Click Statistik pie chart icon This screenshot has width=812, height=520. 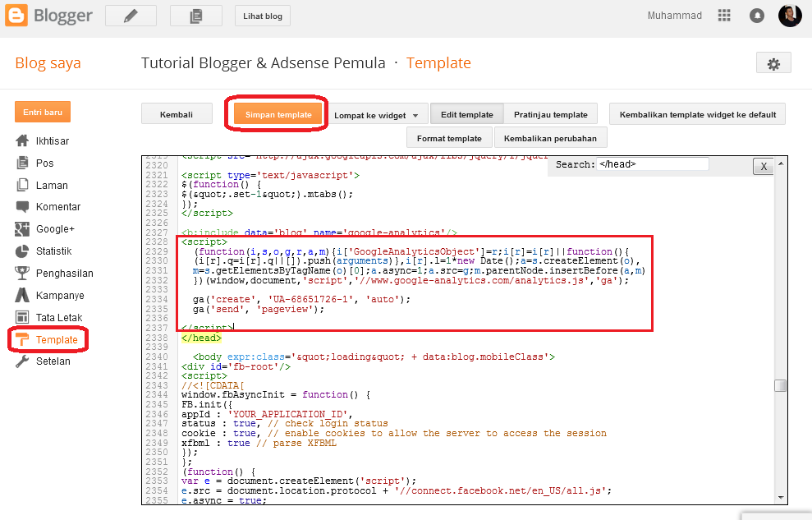click(22, 251)
